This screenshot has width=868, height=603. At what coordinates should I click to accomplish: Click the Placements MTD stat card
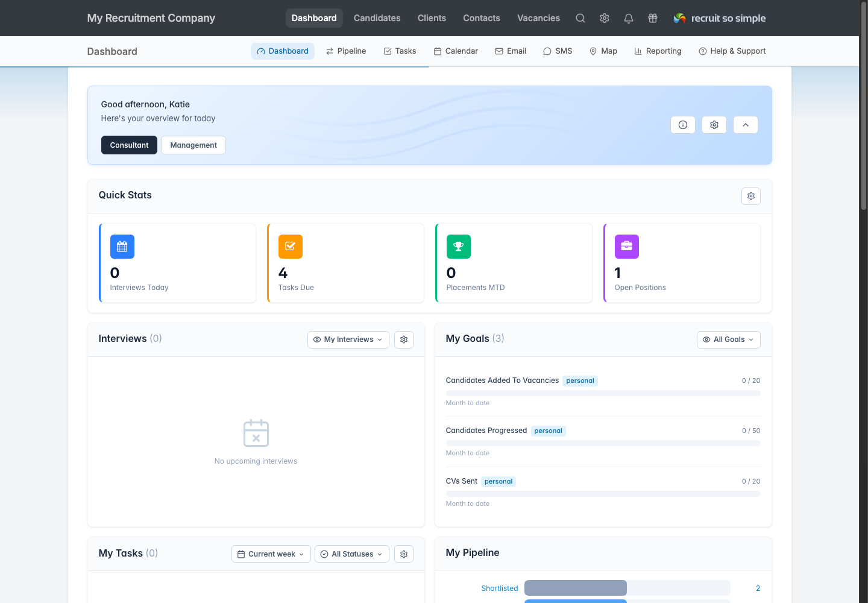[x=514, y=263]
